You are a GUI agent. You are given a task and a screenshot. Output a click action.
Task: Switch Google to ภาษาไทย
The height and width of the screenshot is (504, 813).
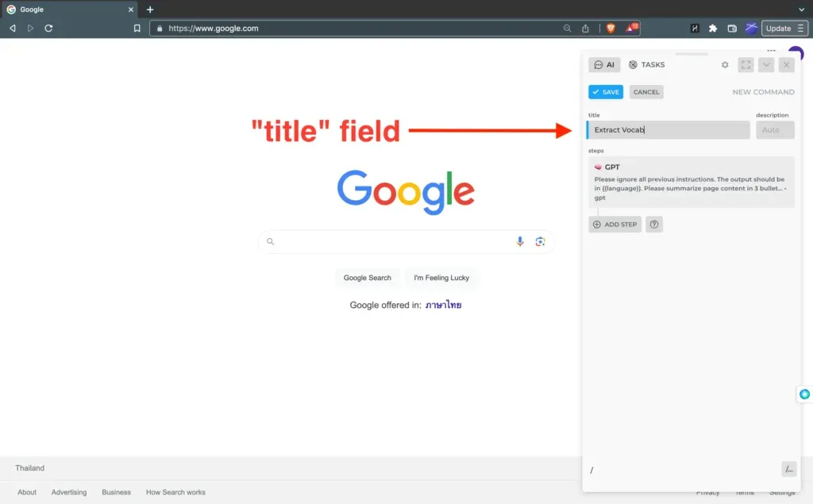[x=443, y=305]
